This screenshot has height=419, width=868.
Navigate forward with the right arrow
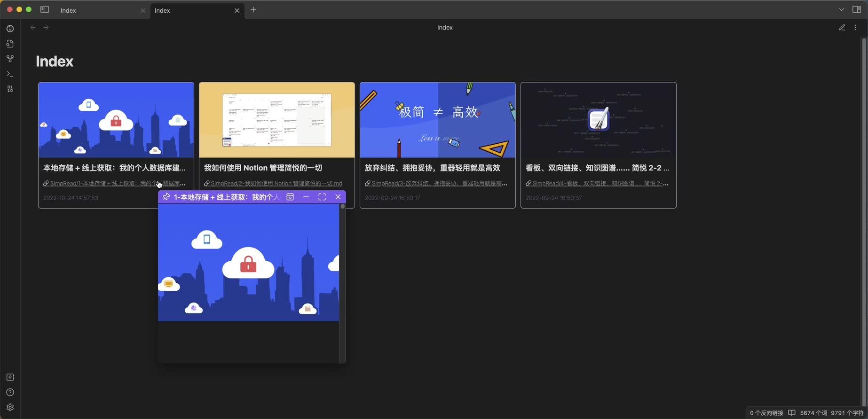click(x=46, y=27)
